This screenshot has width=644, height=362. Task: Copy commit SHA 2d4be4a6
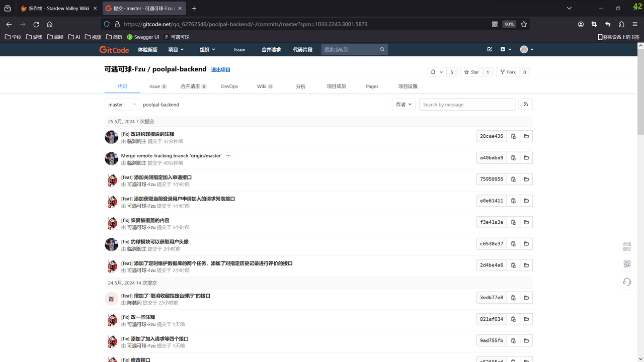(x=513, y=265)
